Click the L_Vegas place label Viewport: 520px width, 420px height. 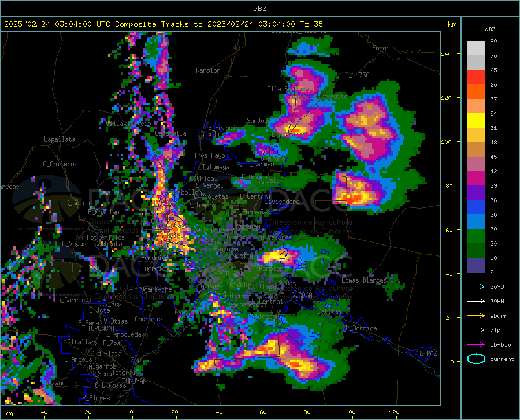click(74, 244)
